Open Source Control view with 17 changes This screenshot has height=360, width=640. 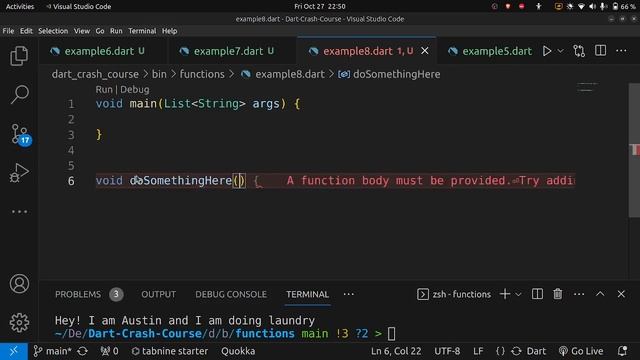[x=20, y=134]
